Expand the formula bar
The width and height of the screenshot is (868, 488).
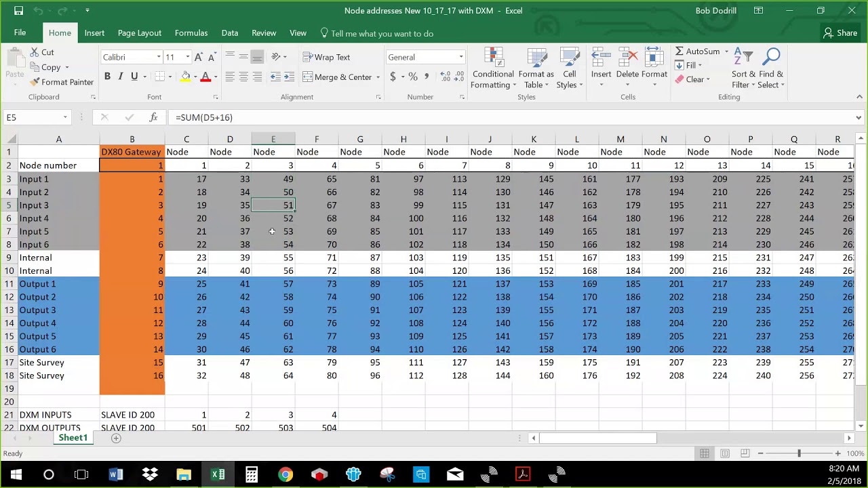(859, 117)
